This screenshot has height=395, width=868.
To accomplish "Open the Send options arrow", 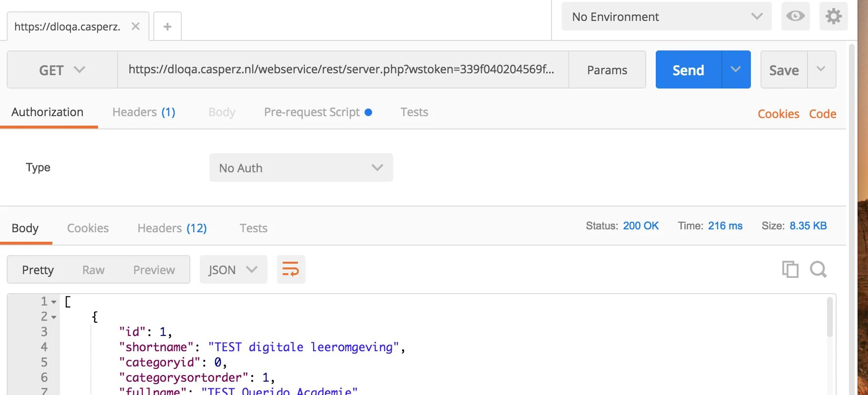I will (x=736, y=69).
